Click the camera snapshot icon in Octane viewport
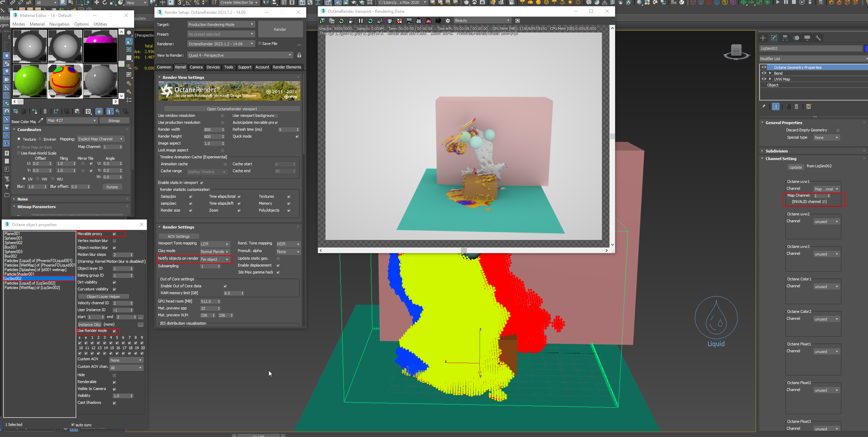 click(438, 21)
